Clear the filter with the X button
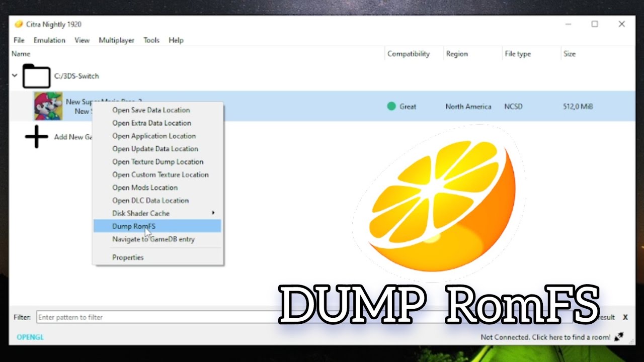This screenshot has height=362, width=644. [x=625, y=317]
